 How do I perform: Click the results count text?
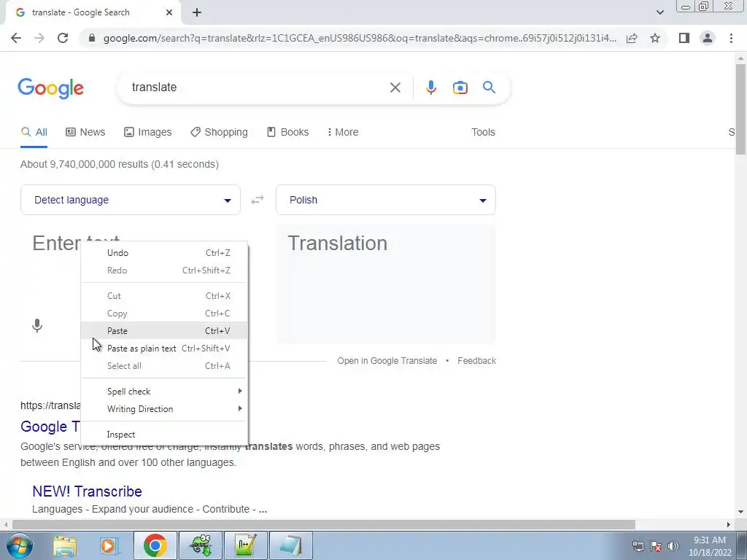tap(120, 164)
